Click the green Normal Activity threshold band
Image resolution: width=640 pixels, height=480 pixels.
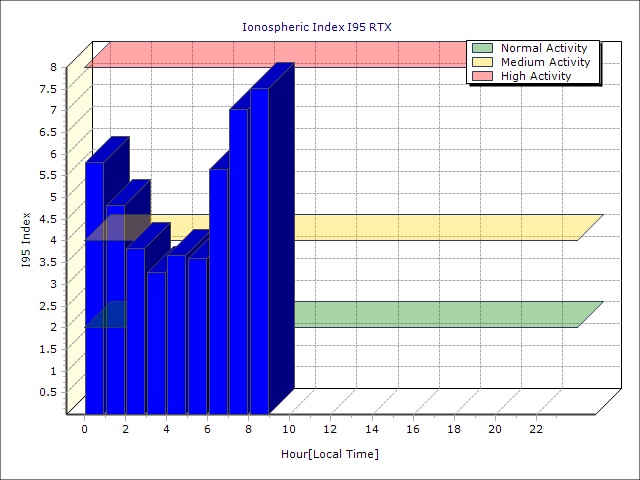(x=440, y=314)
